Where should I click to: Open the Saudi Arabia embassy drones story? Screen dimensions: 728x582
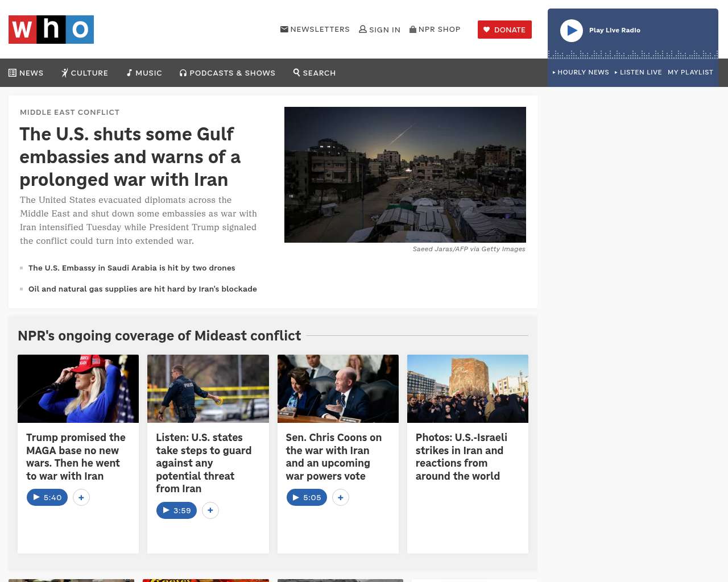[132, 268]
